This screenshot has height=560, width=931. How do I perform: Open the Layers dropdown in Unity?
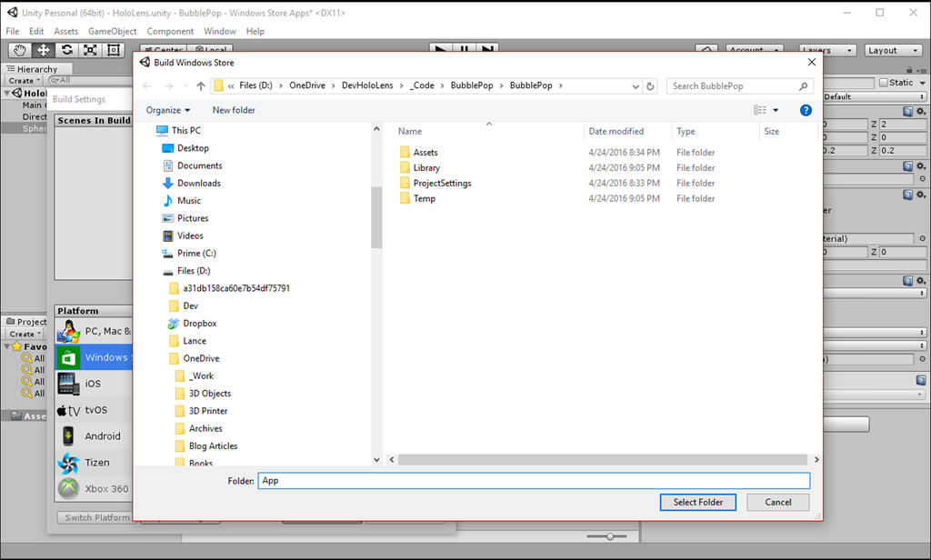coord(827,51)
